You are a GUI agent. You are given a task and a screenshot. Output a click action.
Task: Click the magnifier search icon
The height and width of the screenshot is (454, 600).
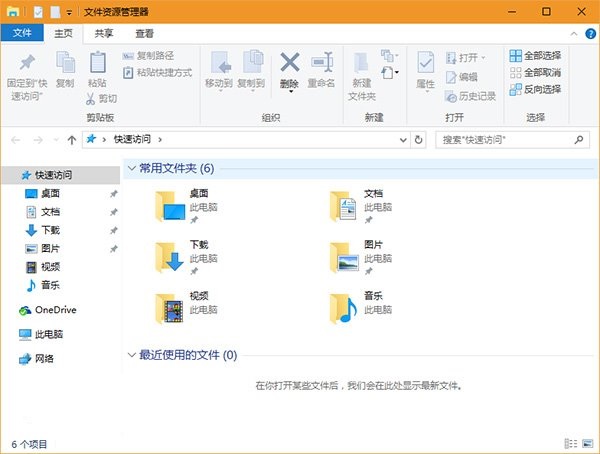[x=579, y=140]
